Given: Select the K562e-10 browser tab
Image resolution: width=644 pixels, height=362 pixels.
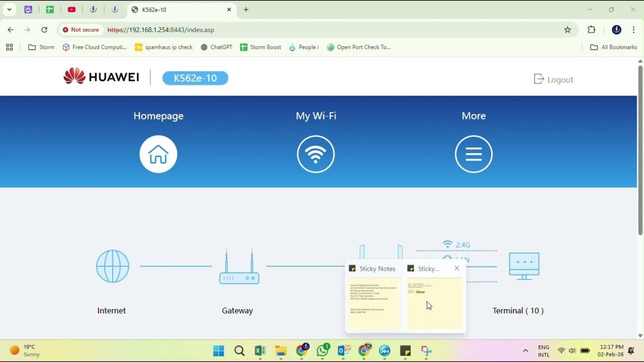Looking at the screenshot, I should pos(181,10).
